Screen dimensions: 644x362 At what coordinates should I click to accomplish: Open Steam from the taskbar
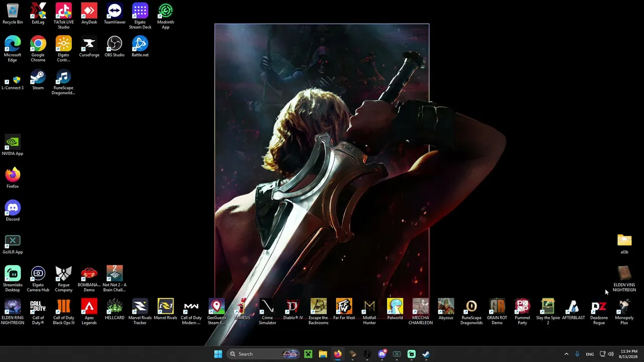click(426, 354)
